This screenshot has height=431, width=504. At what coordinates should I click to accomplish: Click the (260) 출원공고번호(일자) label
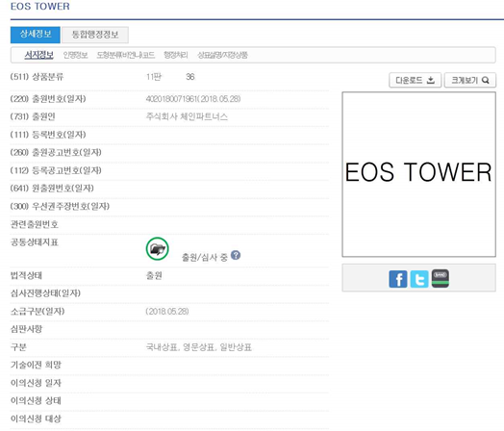click(x=56, y=152)
